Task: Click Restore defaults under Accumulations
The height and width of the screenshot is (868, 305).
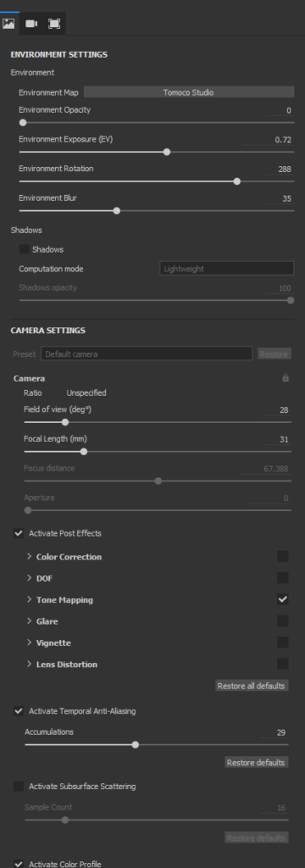Action: pos(257,762)
